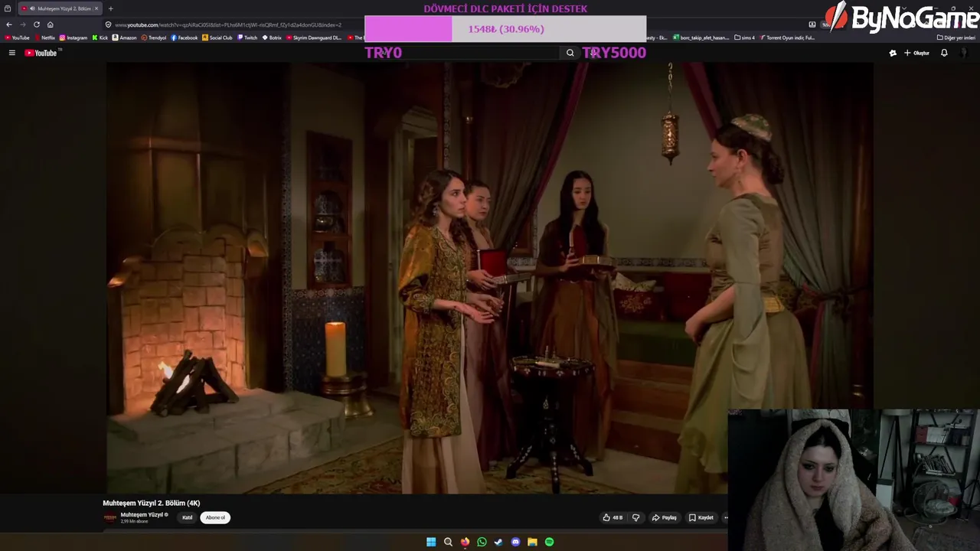Open the Kick bookmark

100,37
